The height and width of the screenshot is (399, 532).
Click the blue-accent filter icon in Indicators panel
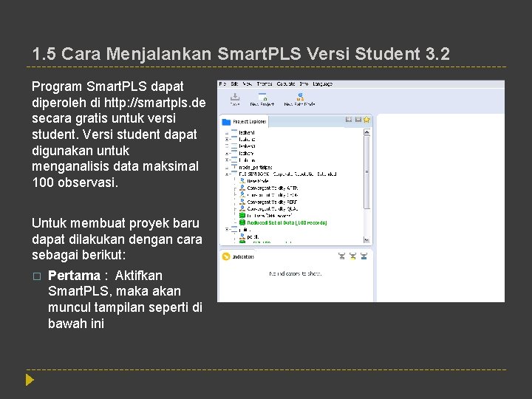364,256
